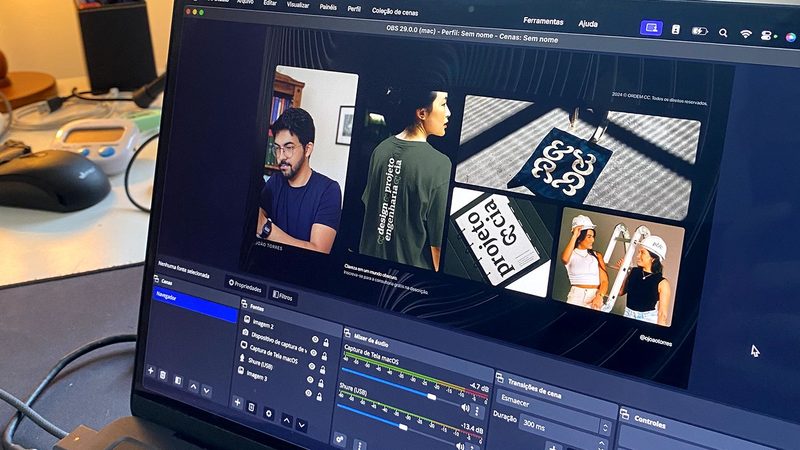Undock the Cenas panel via its icon
The height and width of the screenshot is (450, 800).
click(156, 279)
